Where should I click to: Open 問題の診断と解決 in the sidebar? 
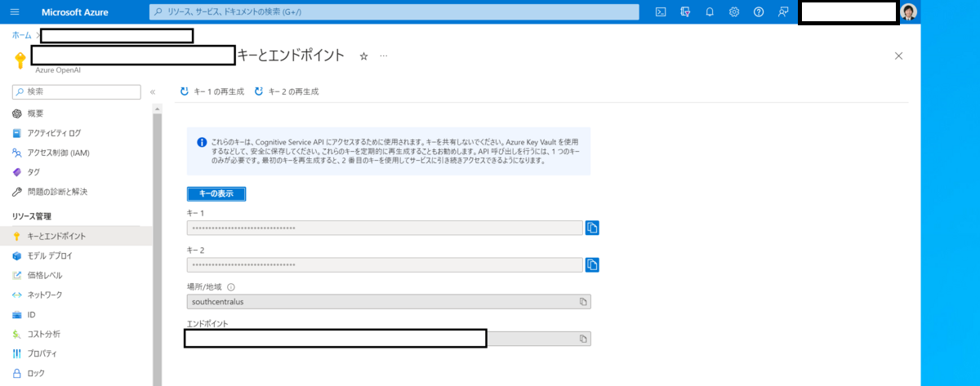pyautogui.click(x=76, y=192)
